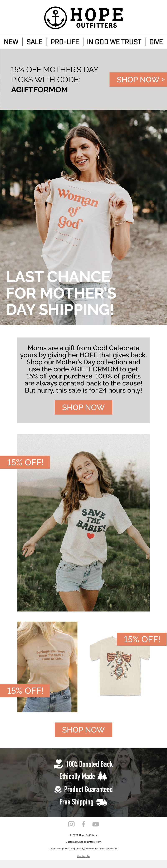Go to the PRO-LIFE category
167x868 pixels.
65,42
